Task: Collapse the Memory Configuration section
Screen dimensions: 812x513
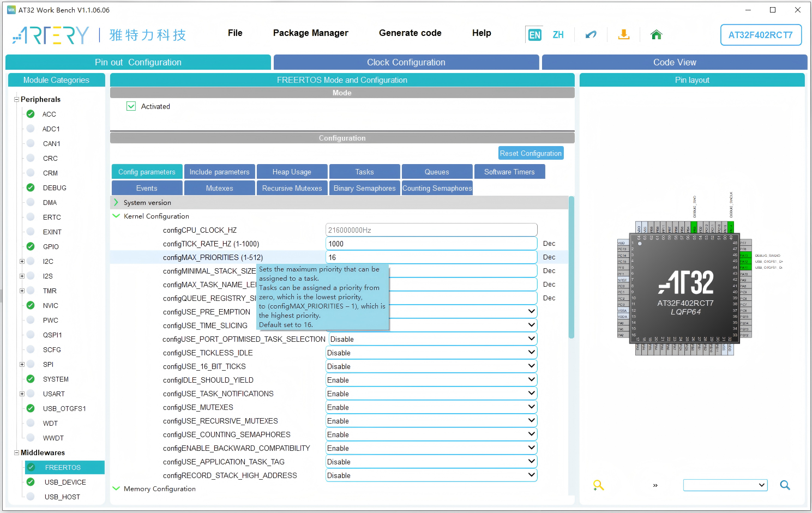Action: (x=116, y=488)
